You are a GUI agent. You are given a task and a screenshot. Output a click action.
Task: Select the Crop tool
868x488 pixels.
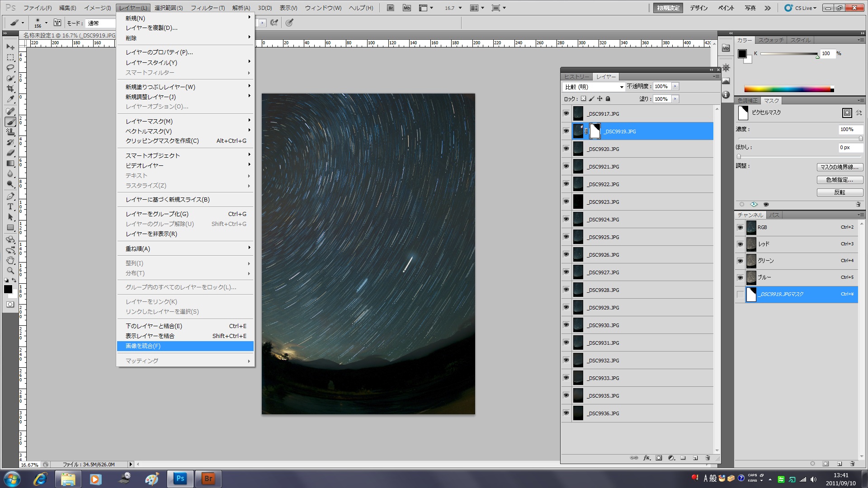coord(10,89)
